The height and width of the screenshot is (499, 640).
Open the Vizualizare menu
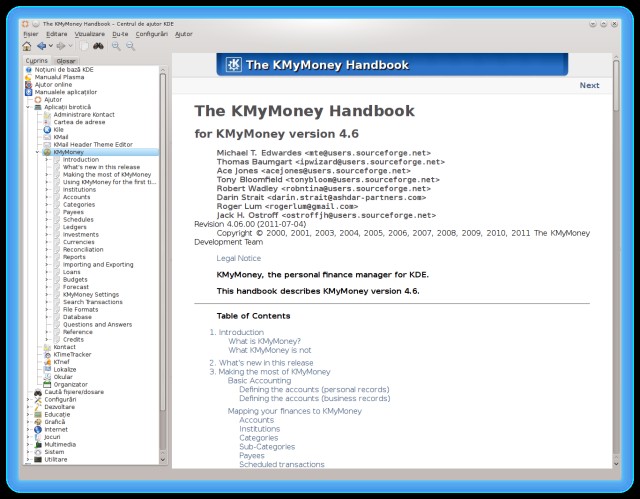[x=89, y=34]
